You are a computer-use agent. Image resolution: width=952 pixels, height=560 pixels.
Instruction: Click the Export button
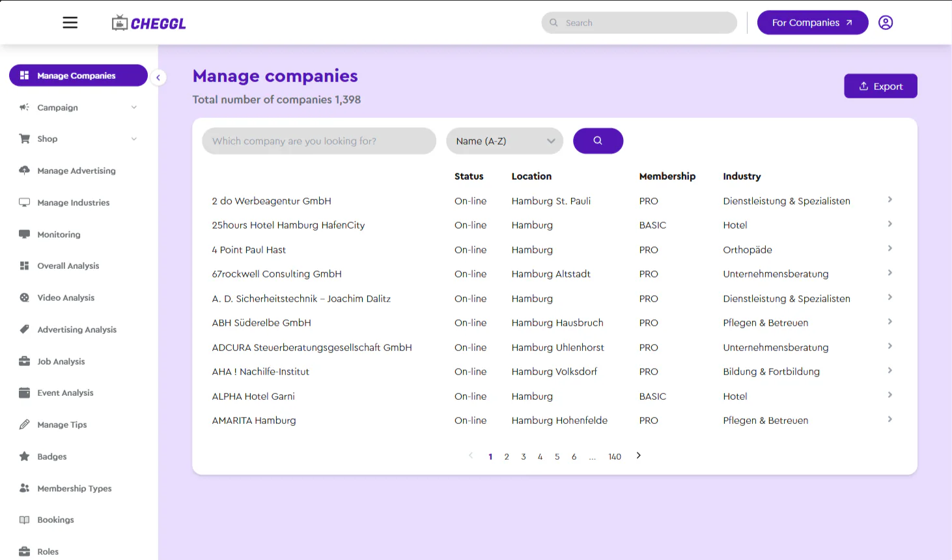(880, 86)
